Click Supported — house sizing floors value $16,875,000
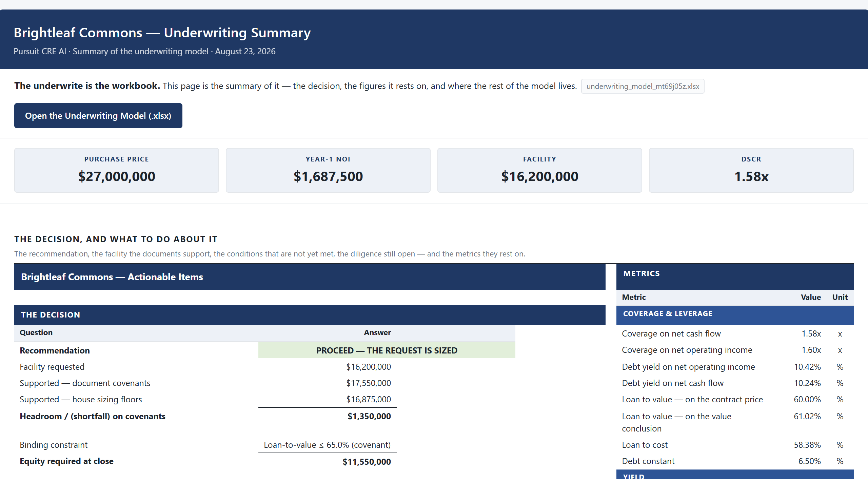 click(369, 399)
